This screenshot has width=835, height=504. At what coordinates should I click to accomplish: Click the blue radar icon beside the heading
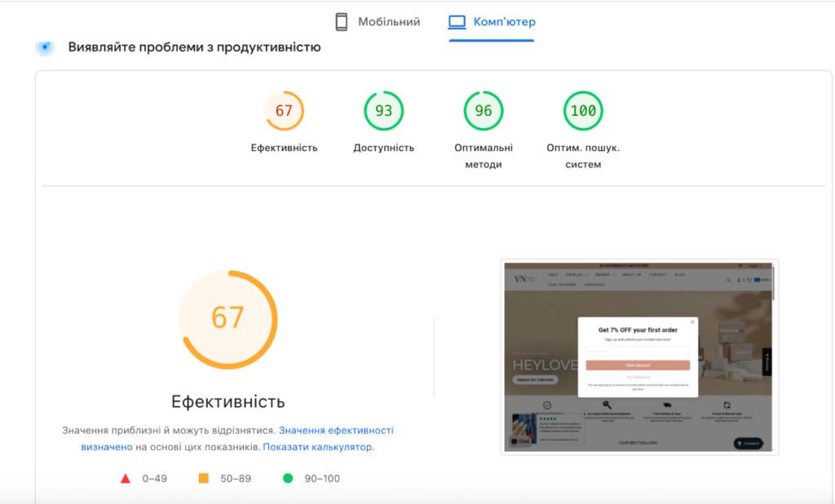pos(45,47)
